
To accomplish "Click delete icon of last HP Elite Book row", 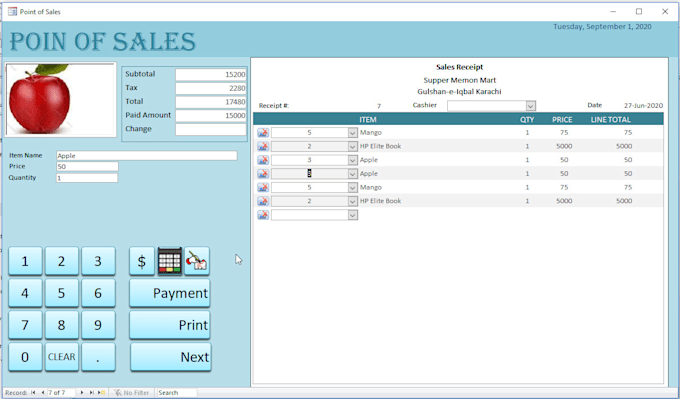I will click(263, 201).
